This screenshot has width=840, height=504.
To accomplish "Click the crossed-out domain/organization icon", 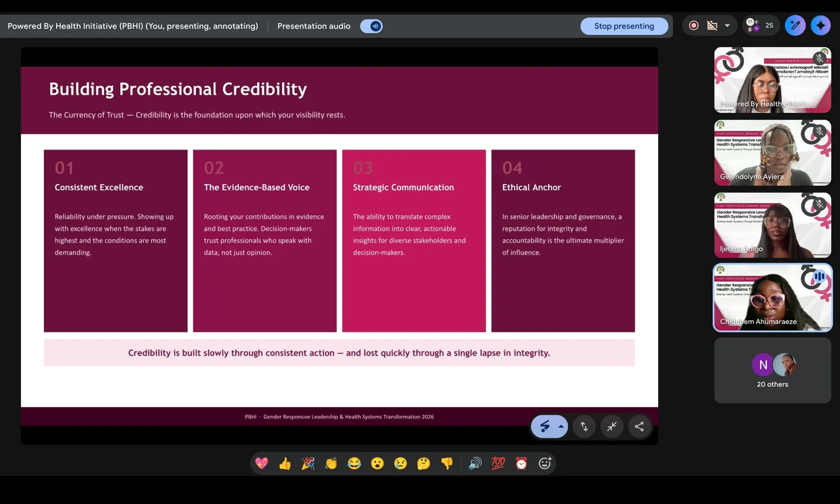I will (x=712, y=25).
